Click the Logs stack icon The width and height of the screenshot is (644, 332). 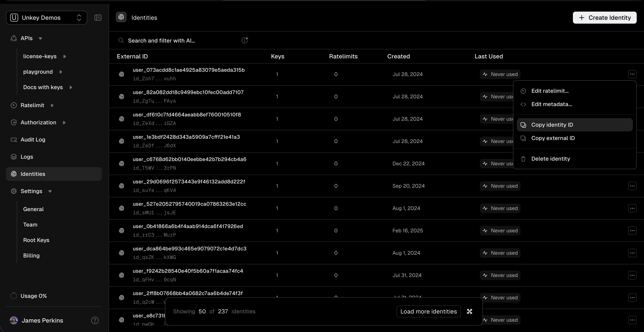(14, 157)
